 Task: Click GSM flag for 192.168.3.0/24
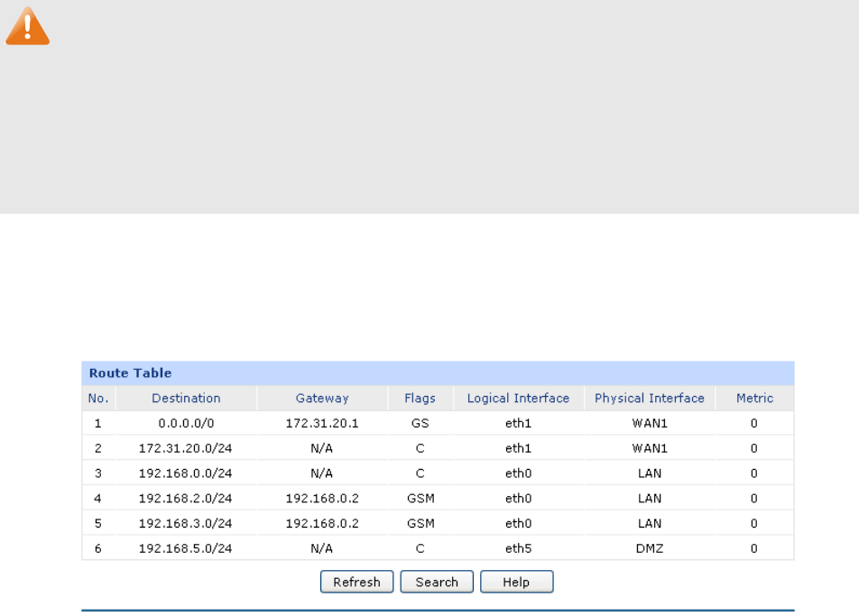(x=420, y=523)
